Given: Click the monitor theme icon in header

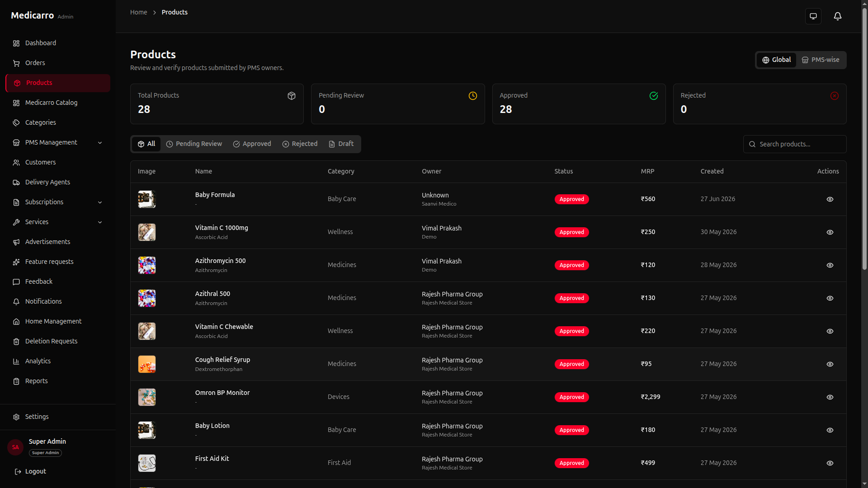Looking at the screenshot, I should coord(813,16).
